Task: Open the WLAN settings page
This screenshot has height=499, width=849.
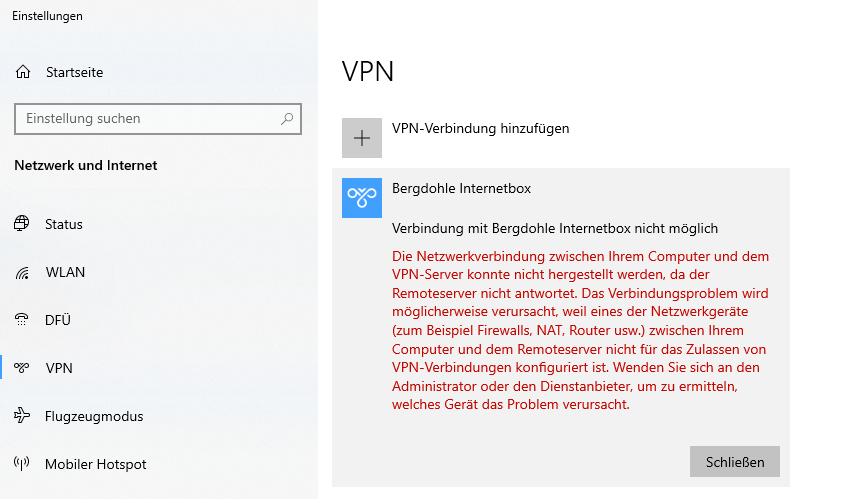Action: click(65, 272)
